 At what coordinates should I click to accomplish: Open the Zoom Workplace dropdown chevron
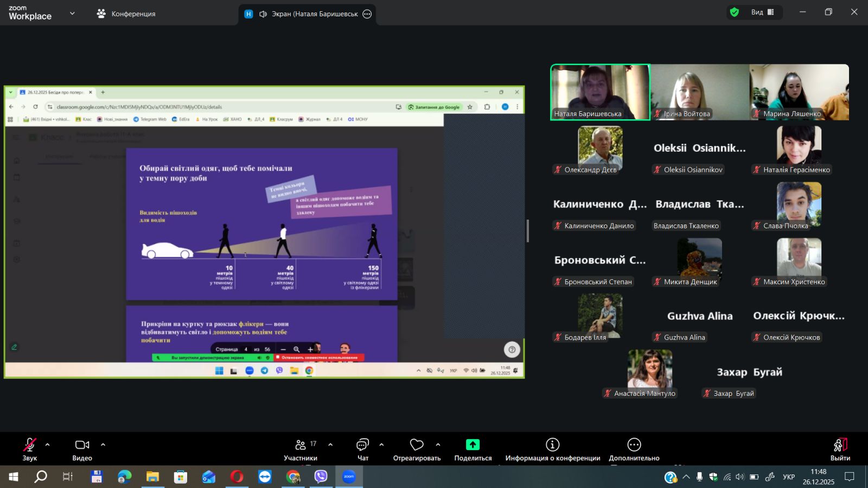pyautogui.click(x=72, y=14)
